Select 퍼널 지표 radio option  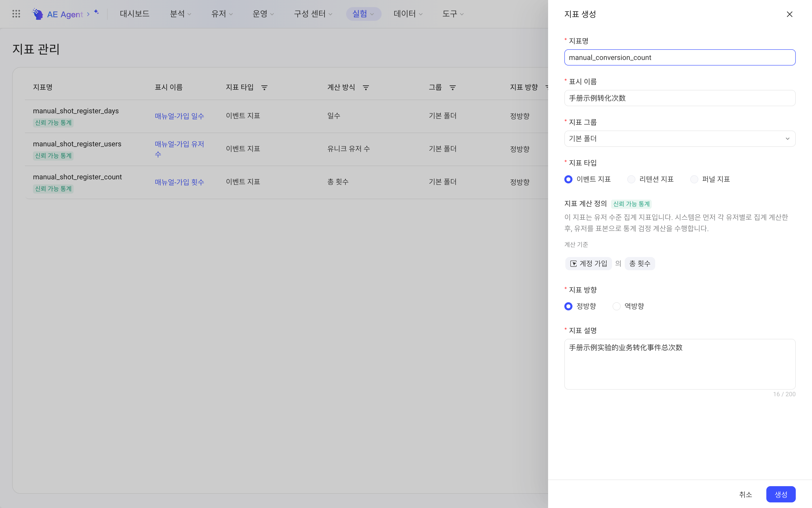[694, 179]
